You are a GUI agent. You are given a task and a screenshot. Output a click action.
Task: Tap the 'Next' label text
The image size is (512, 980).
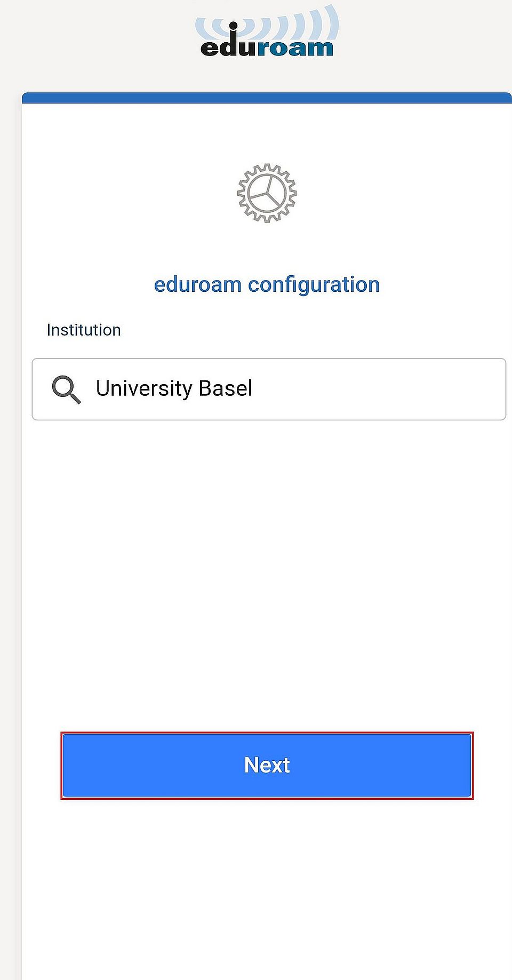coord(267,765)
